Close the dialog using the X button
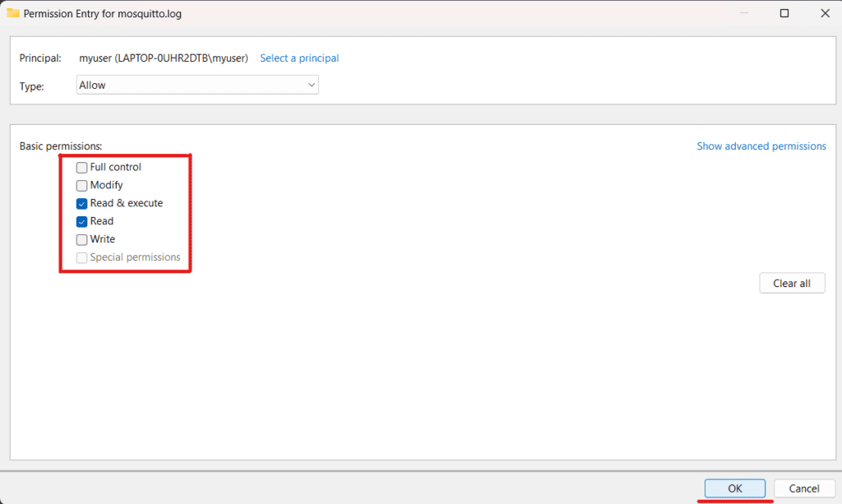Image resolution: width=842 pixels, height=504 pixels. 825,13
